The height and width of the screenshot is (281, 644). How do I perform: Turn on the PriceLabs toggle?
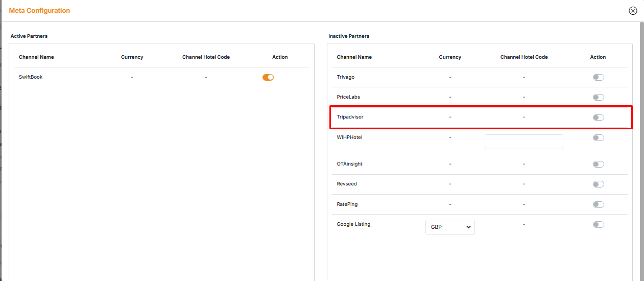pyautogui.click(x=598, y=97)
